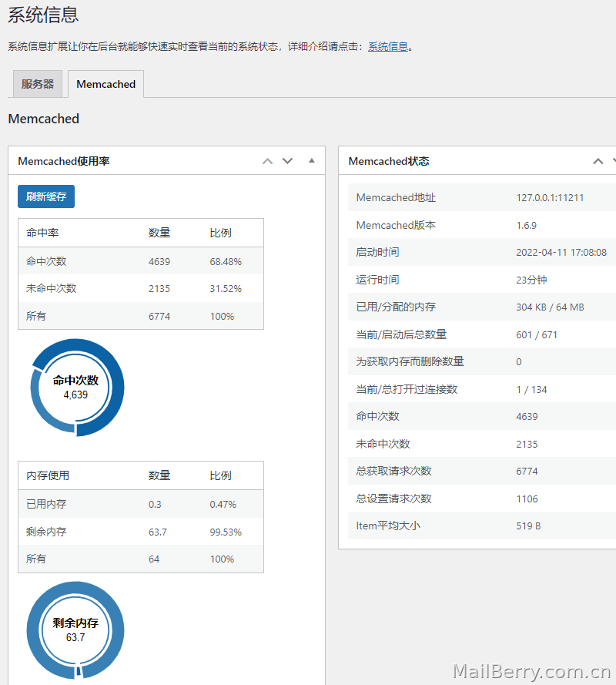Select the 601 / 671 item count value
The width and height of the screenshot is (616, 685).
[x=537, y=335]
